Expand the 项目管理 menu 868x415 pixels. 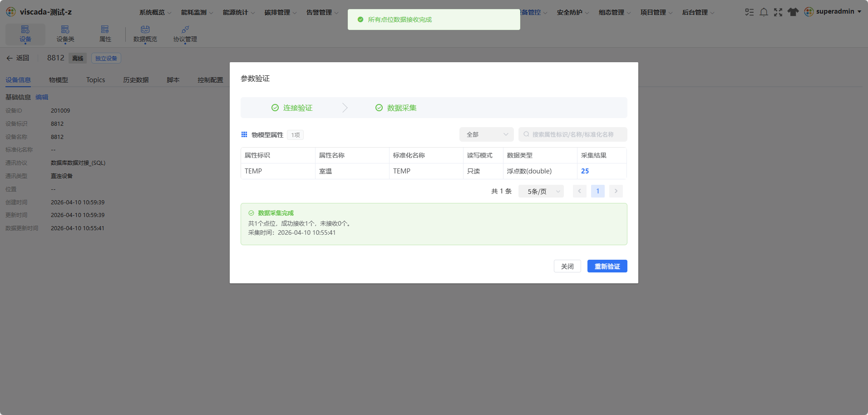pyautogui.click(x=656, y=12)
